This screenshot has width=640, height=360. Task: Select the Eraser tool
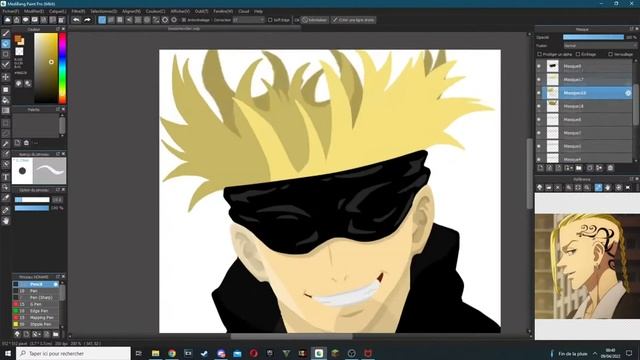click(6, 44)
